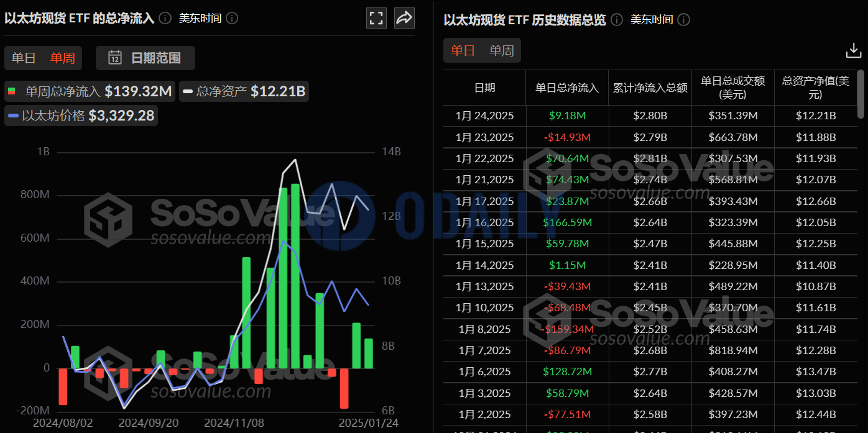Image resolution: width=868 pixels, height=433 pixels.
Task: Click the fullscreen chart icon
Action: pyautogui.click(x=376, y=18)
